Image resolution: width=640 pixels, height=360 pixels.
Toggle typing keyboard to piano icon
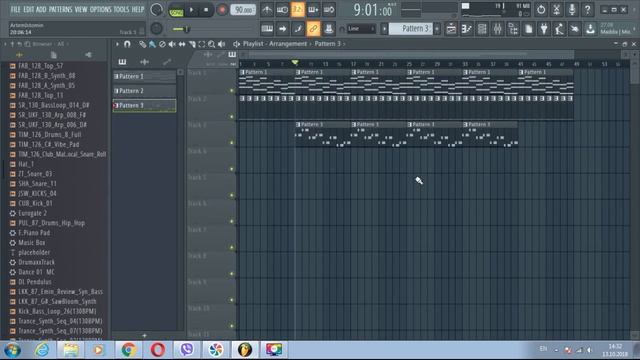pyautogui.click(x=267, y=29)
